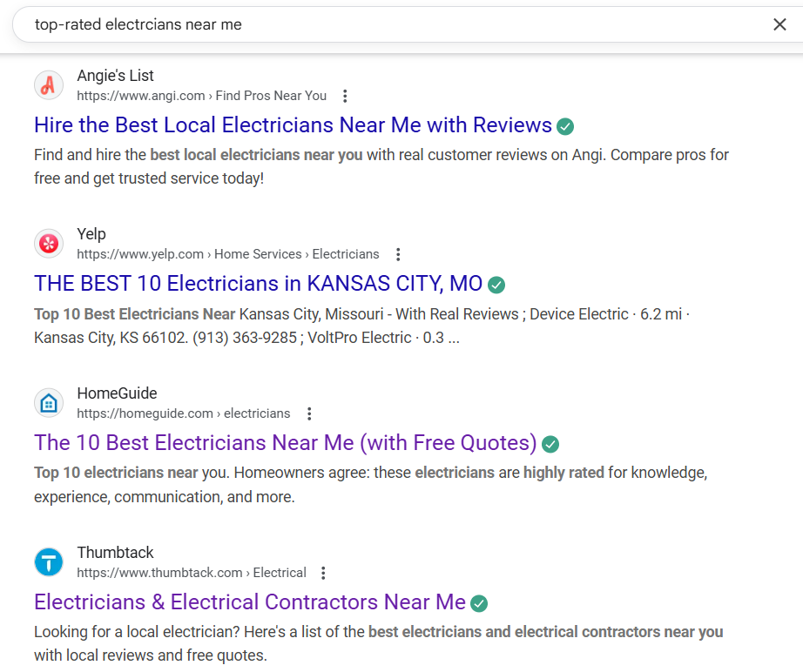Click the checkmark beside the Thumbtack result title

click(x=478, y=602)
